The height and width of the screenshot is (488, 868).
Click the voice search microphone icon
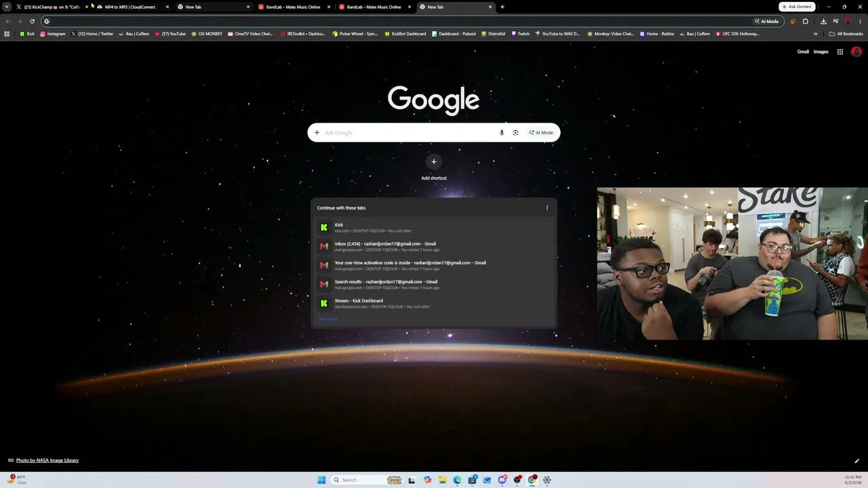coord(502,133)
